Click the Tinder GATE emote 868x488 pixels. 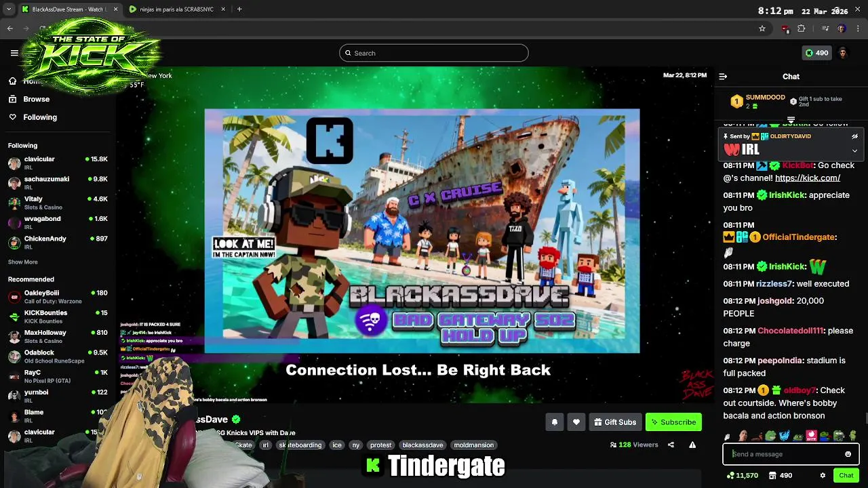812,436
